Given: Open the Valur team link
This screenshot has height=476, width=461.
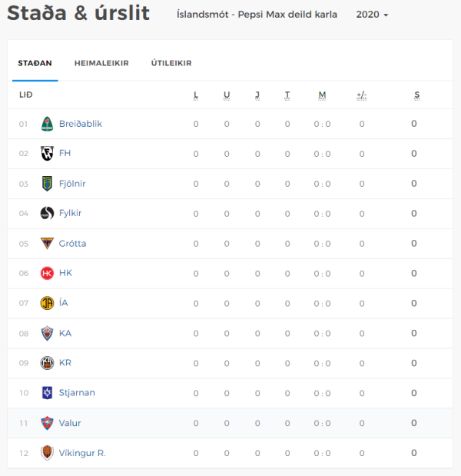Looking at the screenshot, I should (70, 423).
